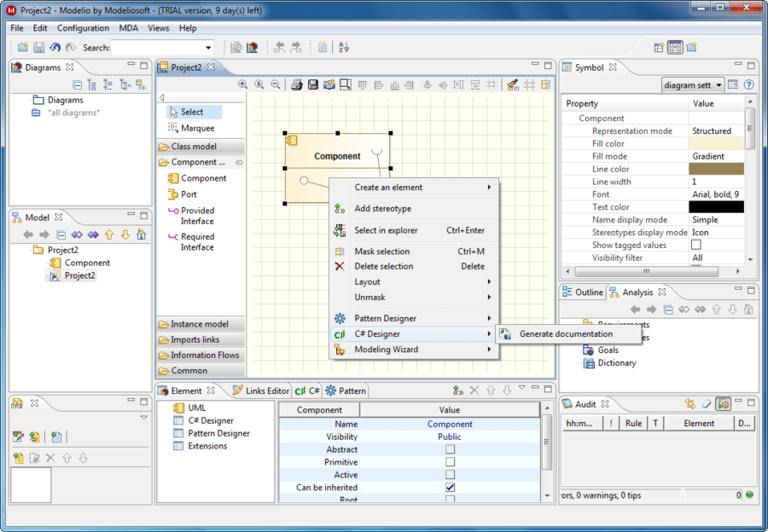Open the diagram settings dropdown in Symbol panel
This screenshot has height=532, width=768.
pos(693,84)
